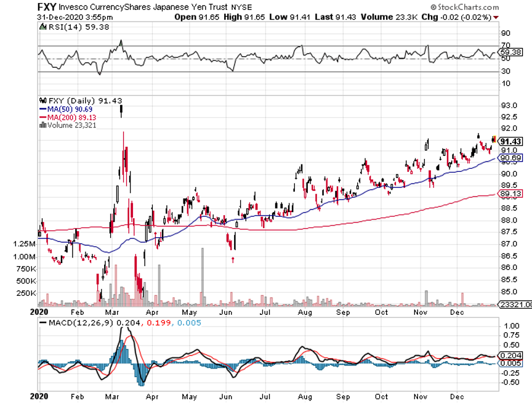Click the Open 91.65 quote value

pos(197,17)
